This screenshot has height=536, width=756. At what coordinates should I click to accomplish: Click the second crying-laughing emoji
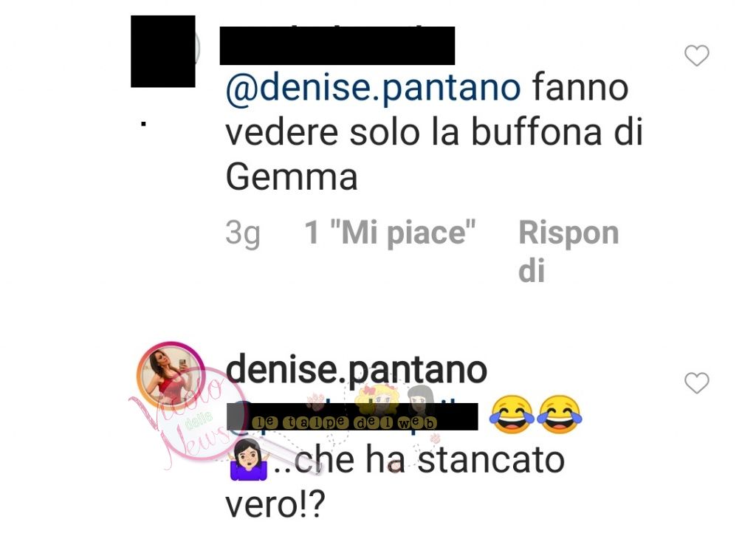click(x=560, y=414)
